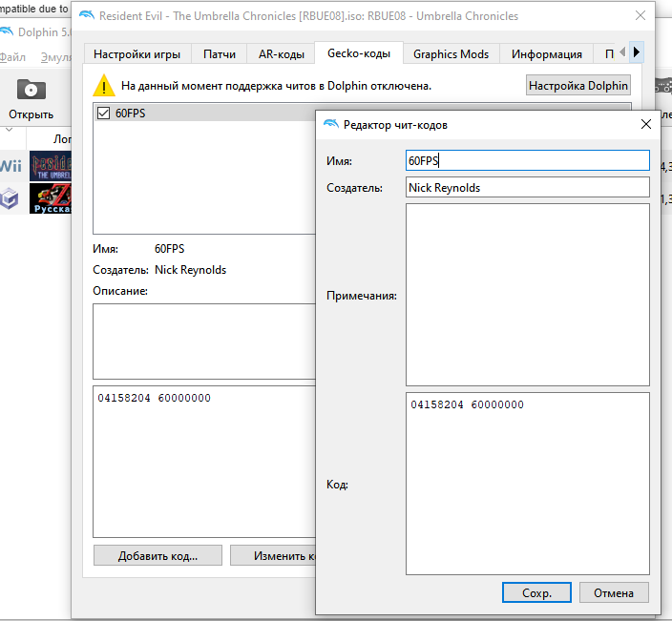Click the controller icon behind the properties window

(663, 86)
